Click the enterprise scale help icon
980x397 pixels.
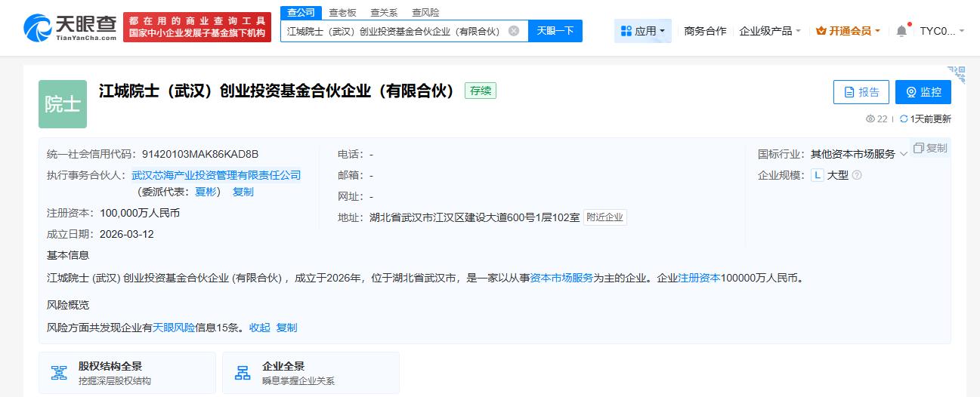(x=857, y=175)
